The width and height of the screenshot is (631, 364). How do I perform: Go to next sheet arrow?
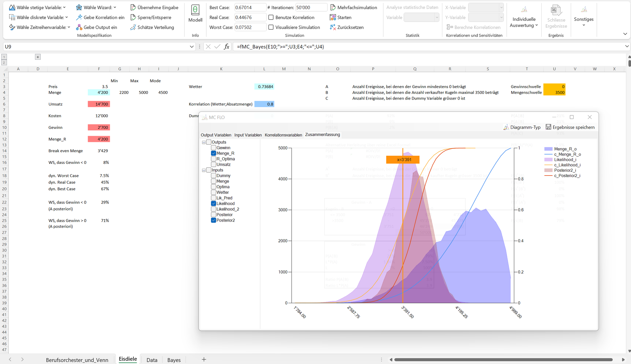(22, 359)
